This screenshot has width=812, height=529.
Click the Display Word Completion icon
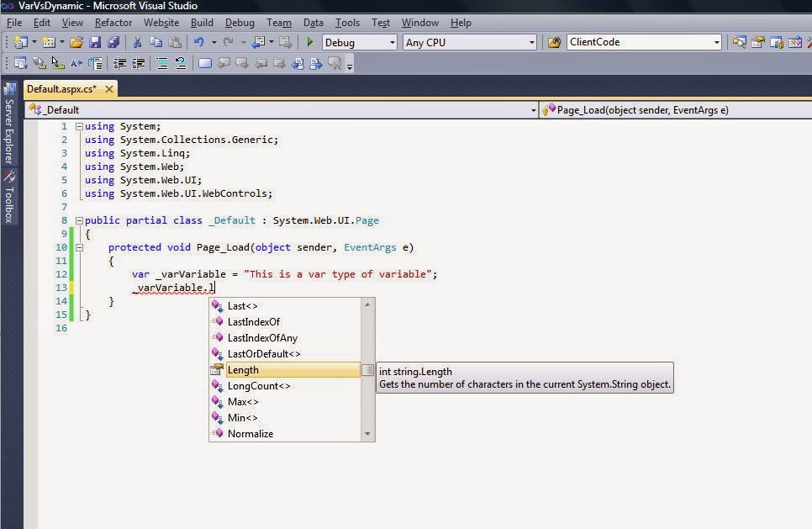[76, 63]
